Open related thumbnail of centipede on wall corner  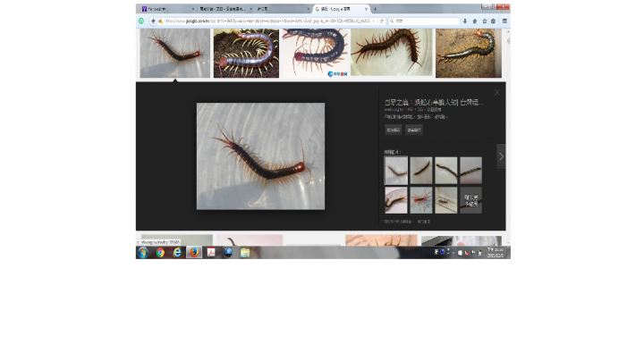tap(446, 200)
